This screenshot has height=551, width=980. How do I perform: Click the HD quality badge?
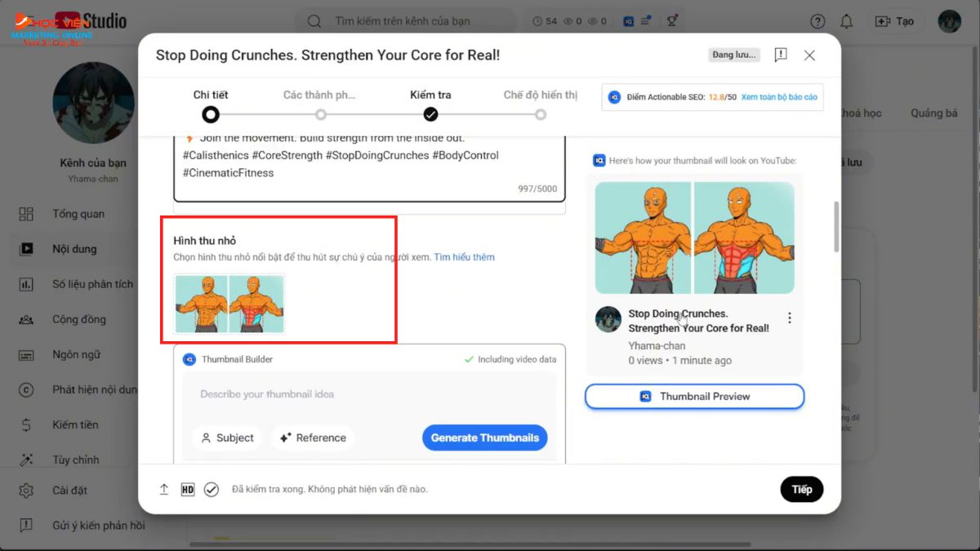[x=186, y=489]
